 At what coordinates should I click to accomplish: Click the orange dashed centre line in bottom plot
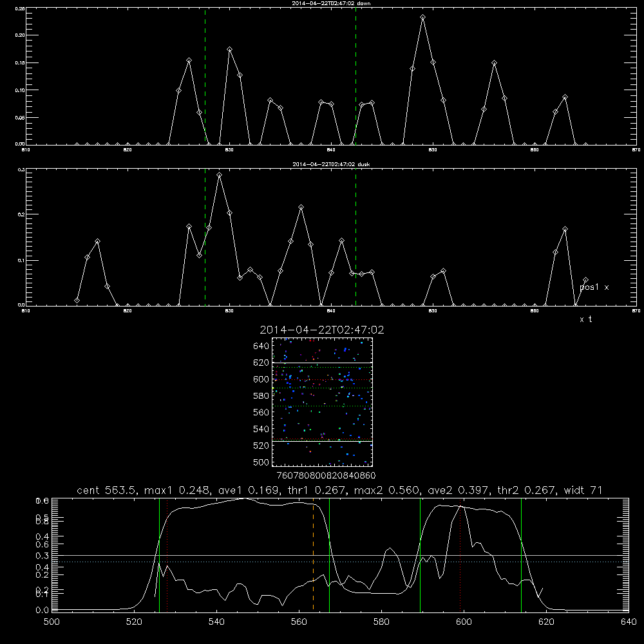[x=314, y=554]
